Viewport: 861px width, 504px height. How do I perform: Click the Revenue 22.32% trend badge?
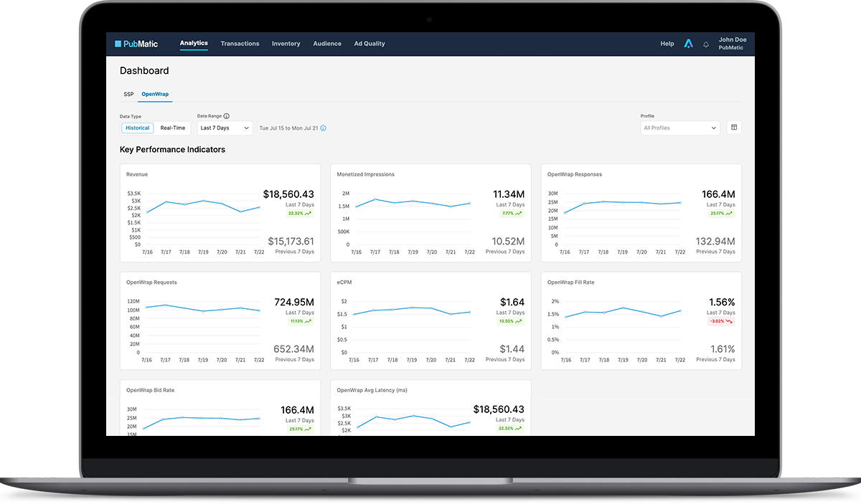[x=299, y=213]
